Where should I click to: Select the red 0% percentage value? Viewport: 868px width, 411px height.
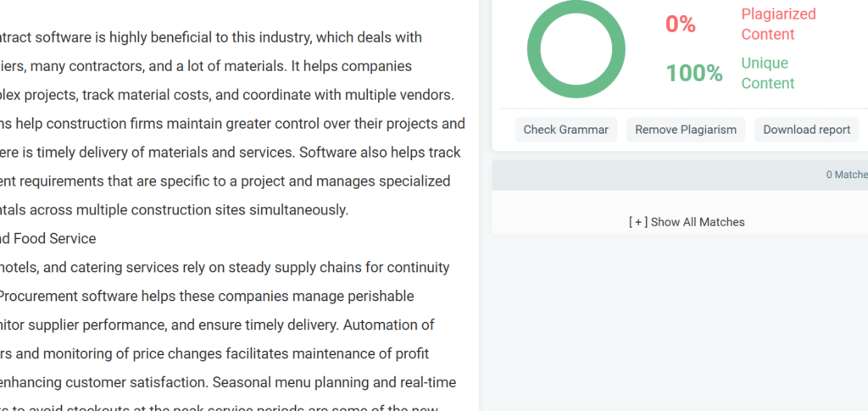[680, 25]
